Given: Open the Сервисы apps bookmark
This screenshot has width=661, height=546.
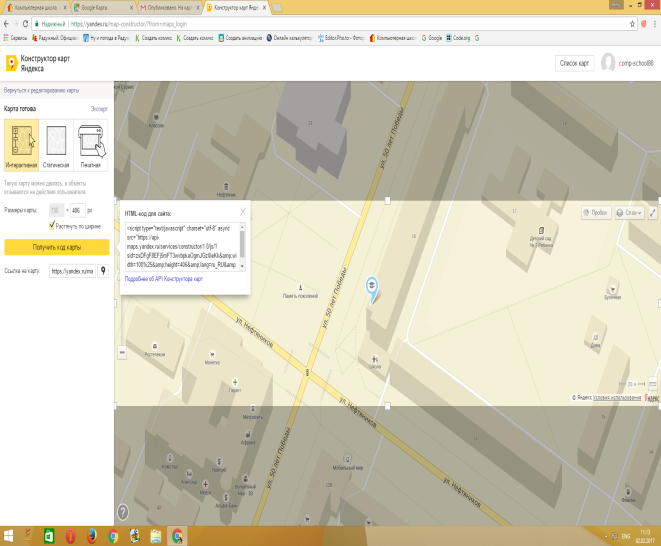Looking at the screenshot, I should point(15,38).
